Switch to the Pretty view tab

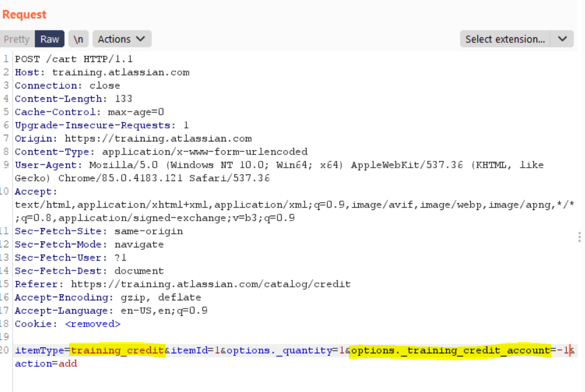tap(16, 39)
